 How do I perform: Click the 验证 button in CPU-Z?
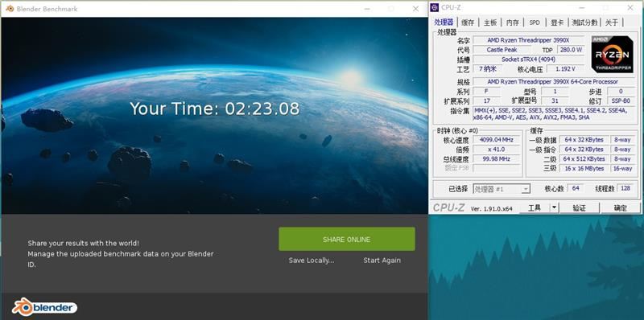tap(579, 207)
